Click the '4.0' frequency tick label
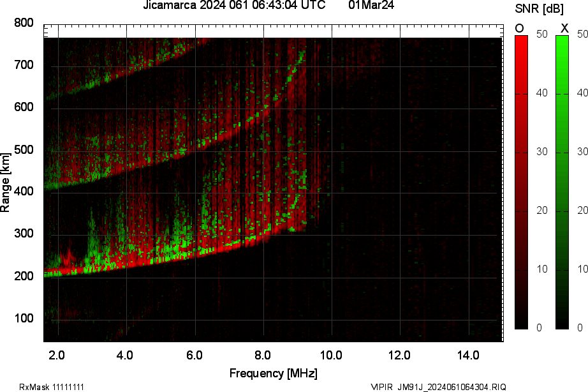The height and width of the screenshot is (392, 588). [x=125, y=355]
